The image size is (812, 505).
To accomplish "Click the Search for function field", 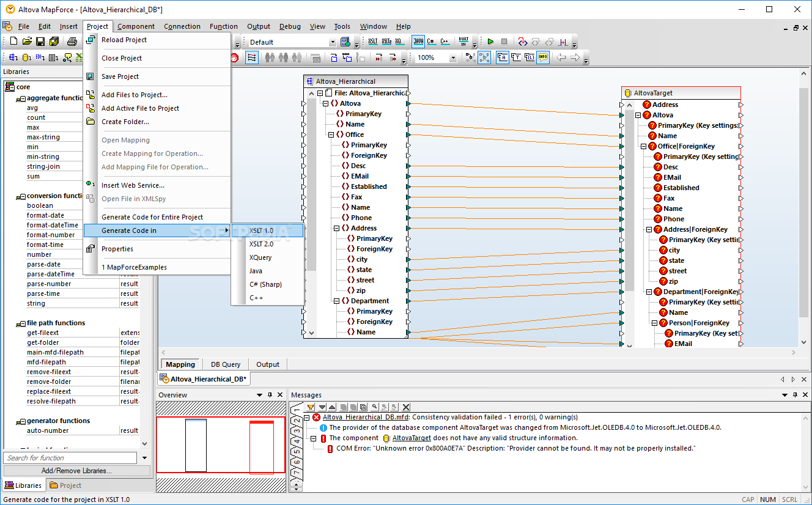I will click(x=70, y=458).
